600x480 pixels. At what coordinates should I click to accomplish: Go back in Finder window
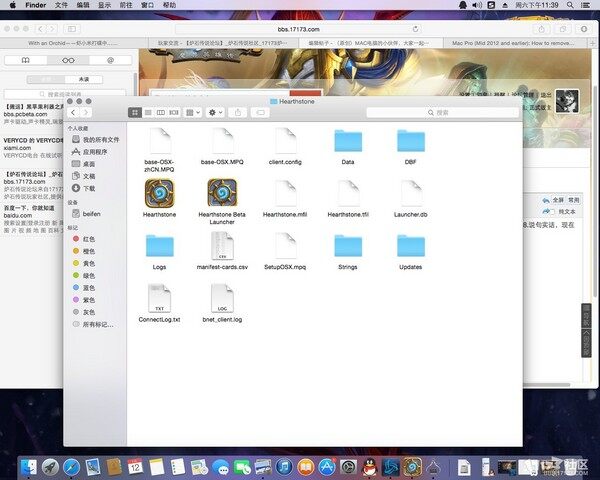(x=73, y=112)
